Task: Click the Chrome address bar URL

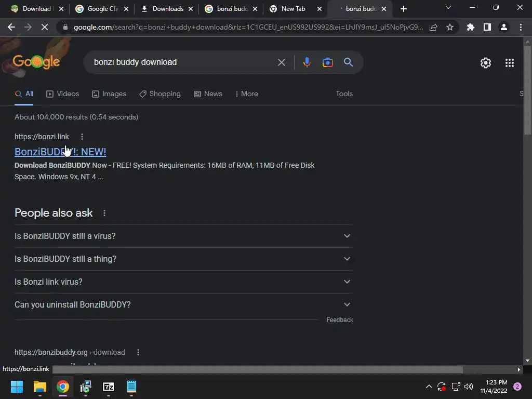Action: coord(248,27)
